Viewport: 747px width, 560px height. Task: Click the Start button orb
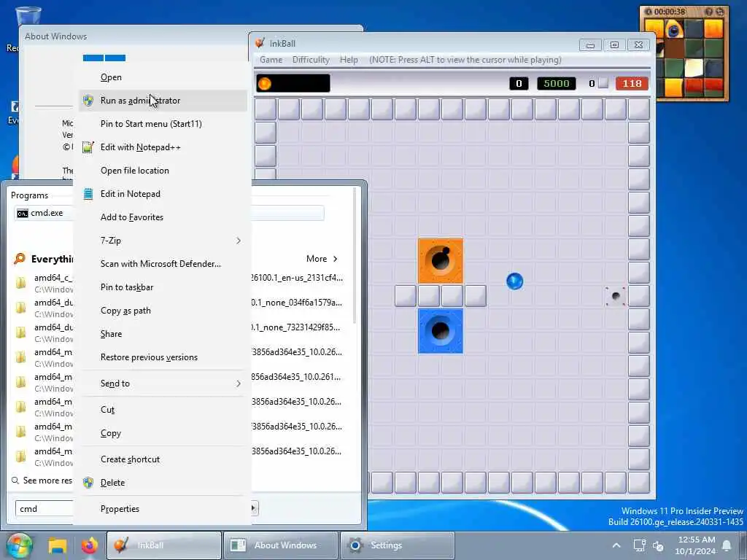(19, 545)
